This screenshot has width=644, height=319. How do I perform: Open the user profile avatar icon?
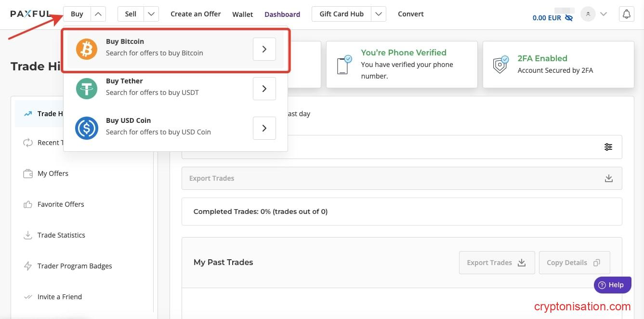[x=588, y=14]
